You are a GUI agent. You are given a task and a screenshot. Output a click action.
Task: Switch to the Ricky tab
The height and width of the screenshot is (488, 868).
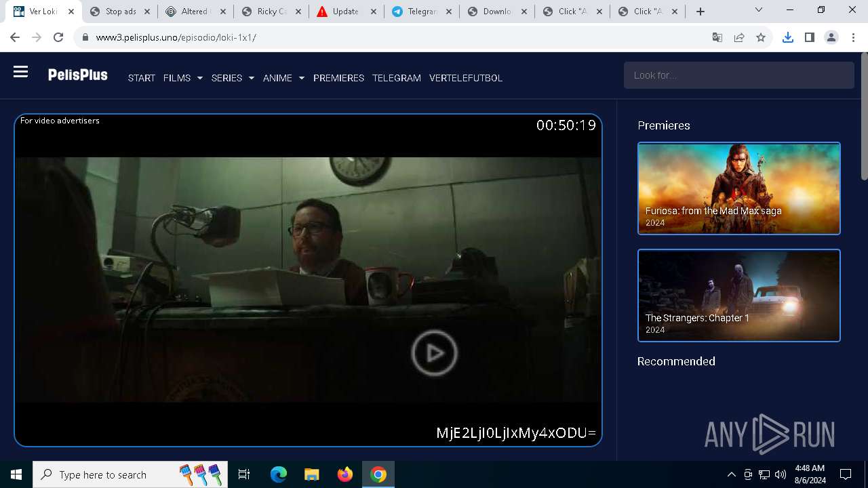click(x=271, y=12)
